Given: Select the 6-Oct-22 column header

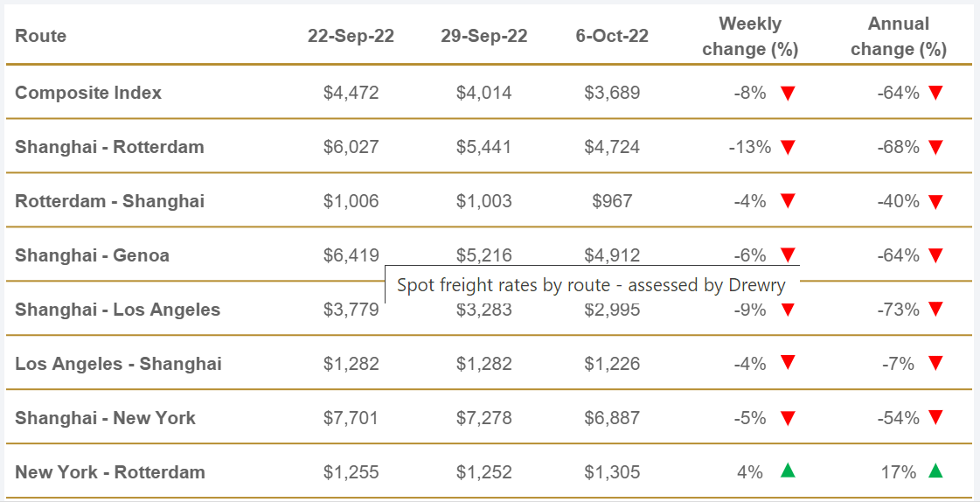Looking at the screenshot, I should 612,36.
